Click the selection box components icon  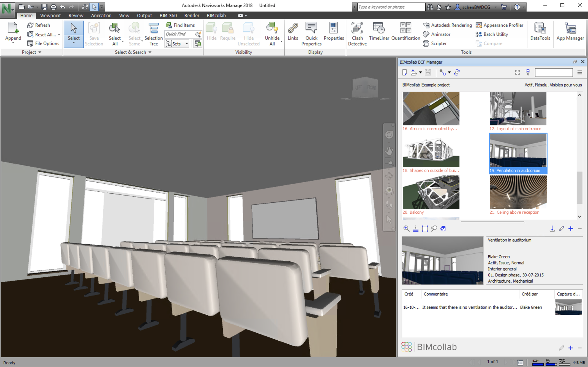(x=425, y=228)
